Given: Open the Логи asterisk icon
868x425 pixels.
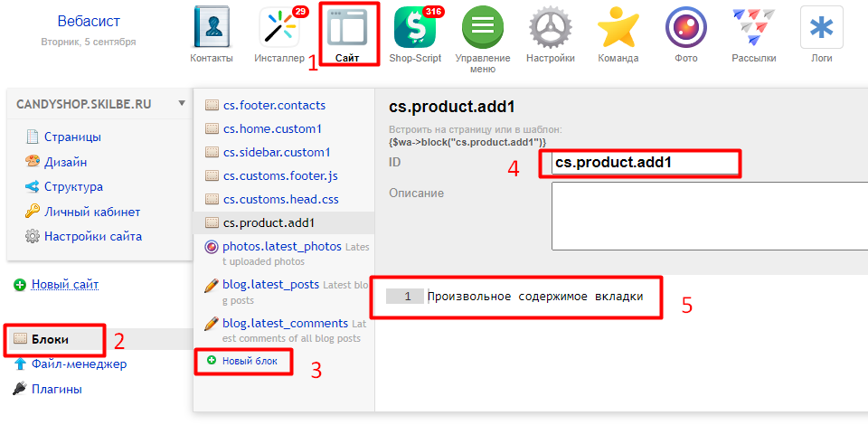Looking at the screenshot, I should (821, 28).
